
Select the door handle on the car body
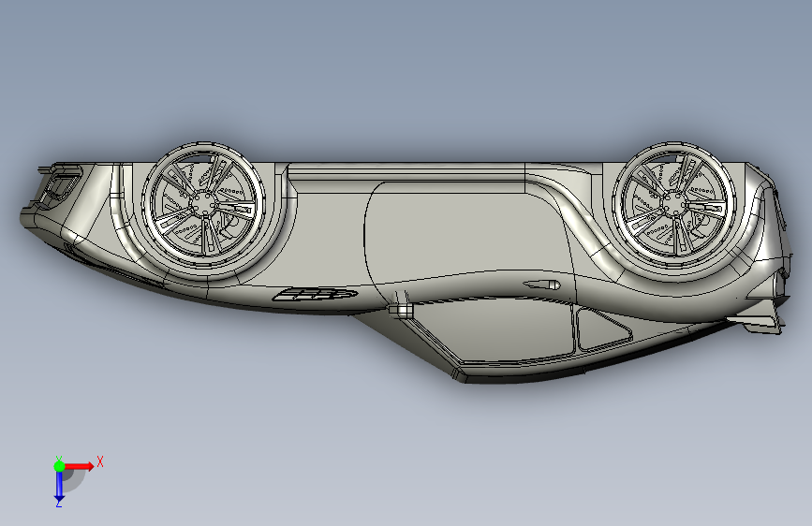click(541, 285)
